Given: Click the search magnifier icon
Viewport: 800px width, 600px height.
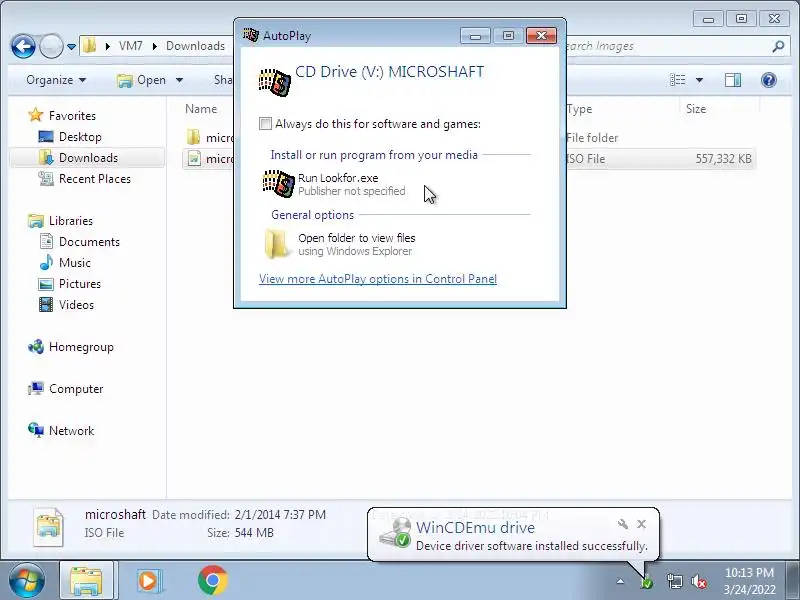Looking at the screenshot, I should click(778, 46).
